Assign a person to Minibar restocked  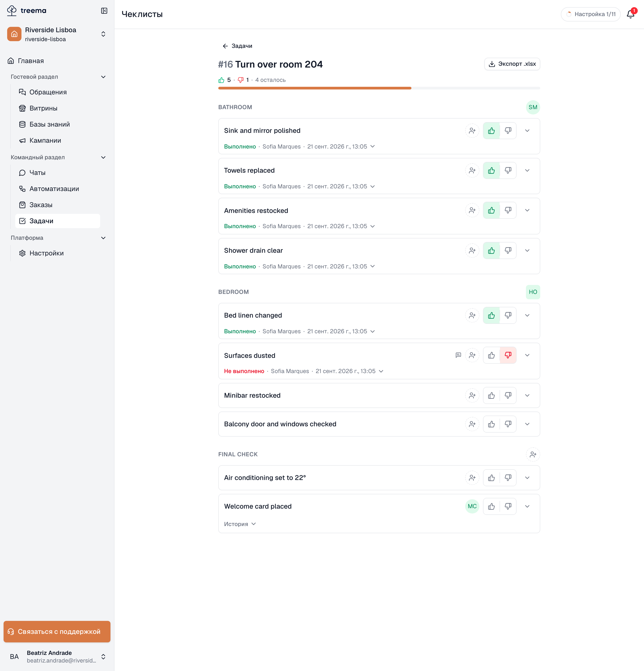point(472,395)
